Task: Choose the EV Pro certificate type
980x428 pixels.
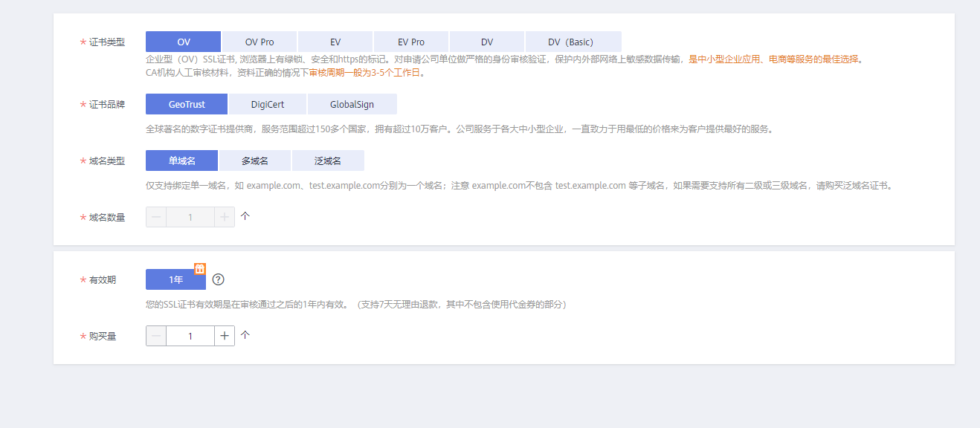Action: click(x=411, y=42)
